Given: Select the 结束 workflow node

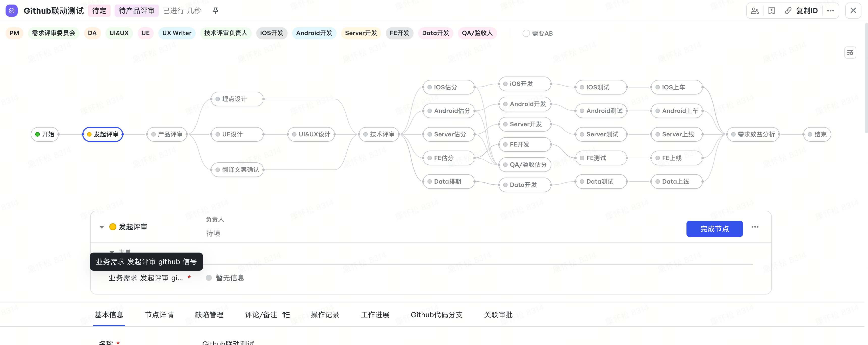Looking at the screenshot, I should [x=817, y=134].
